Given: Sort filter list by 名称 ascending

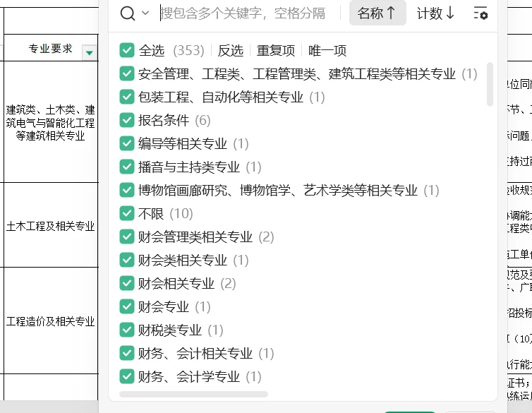Looking at the screenshot, I should (377, 13).
